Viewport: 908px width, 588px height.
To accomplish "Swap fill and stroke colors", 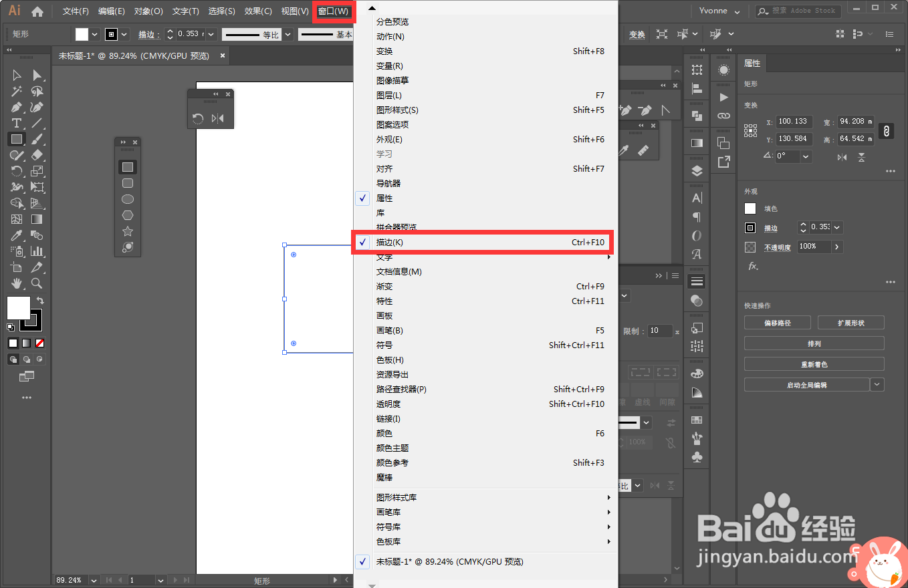I will pyautogui.click(x=40, y=301).
